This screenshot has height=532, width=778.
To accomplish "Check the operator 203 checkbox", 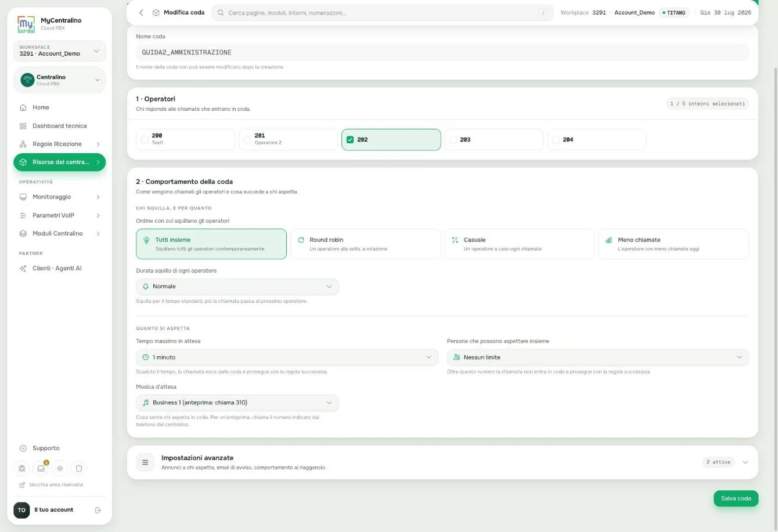I will [453, 140].
